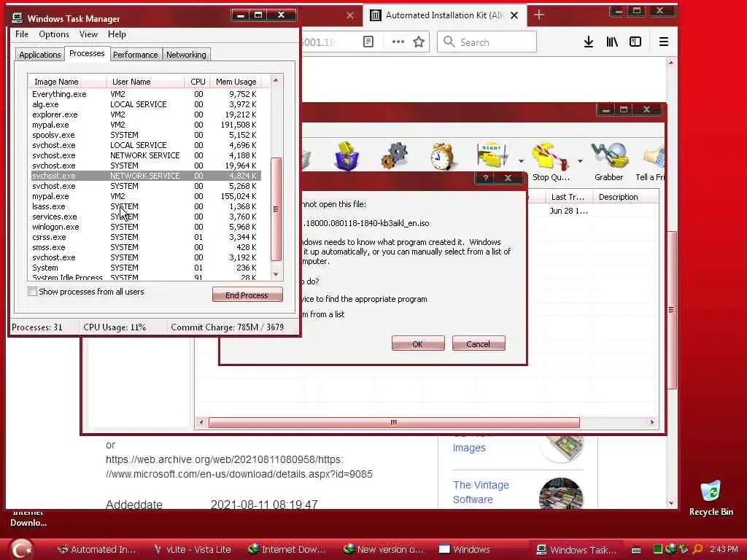Click the green CPU meter tray icon
747x560 pixels.
(658, 549)
